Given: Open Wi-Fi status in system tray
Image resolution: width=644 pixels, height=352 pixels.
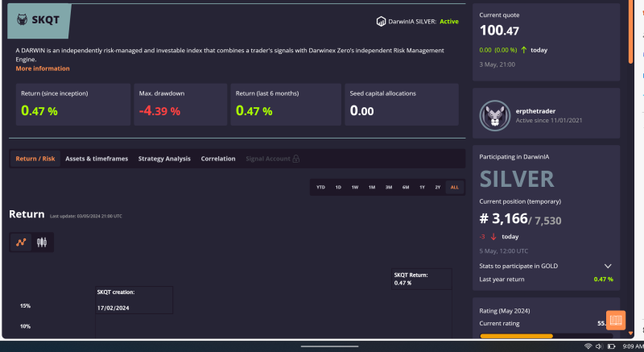Looking at the screenshot, I should click(588, 346).
